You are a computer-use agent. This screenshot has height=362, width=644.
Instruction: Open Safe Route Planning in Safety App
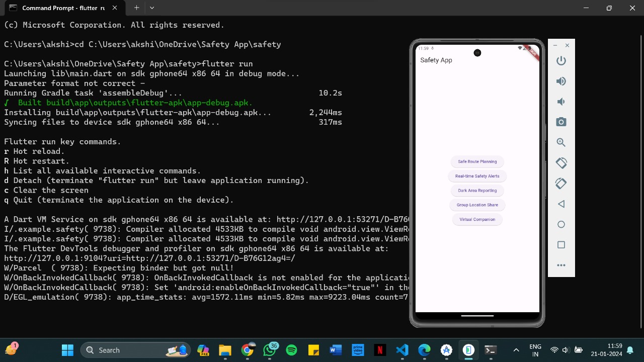pos(477,161)
